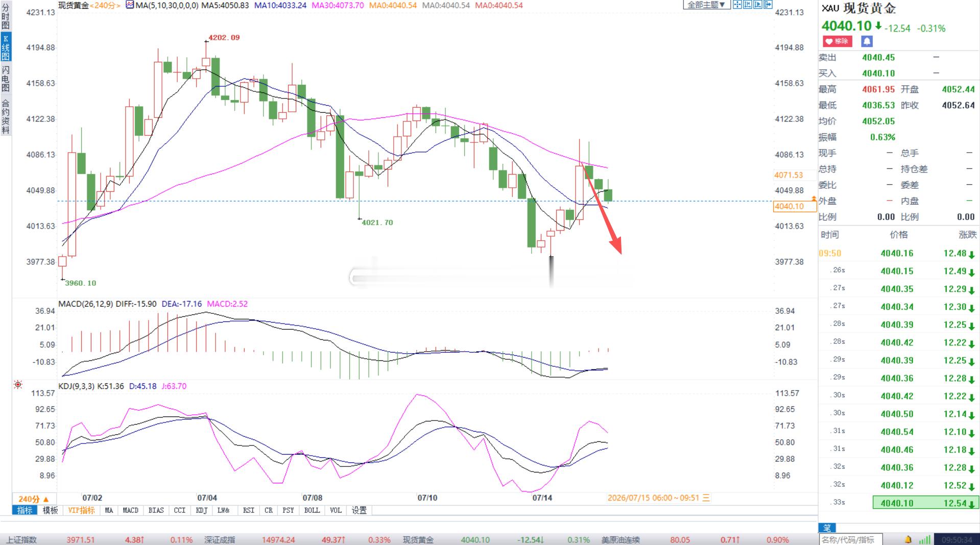Toggle the MA indicator icon beside MA(5,10,30)
The height and width of the screenshot is (545, 980).
[130, 5]
